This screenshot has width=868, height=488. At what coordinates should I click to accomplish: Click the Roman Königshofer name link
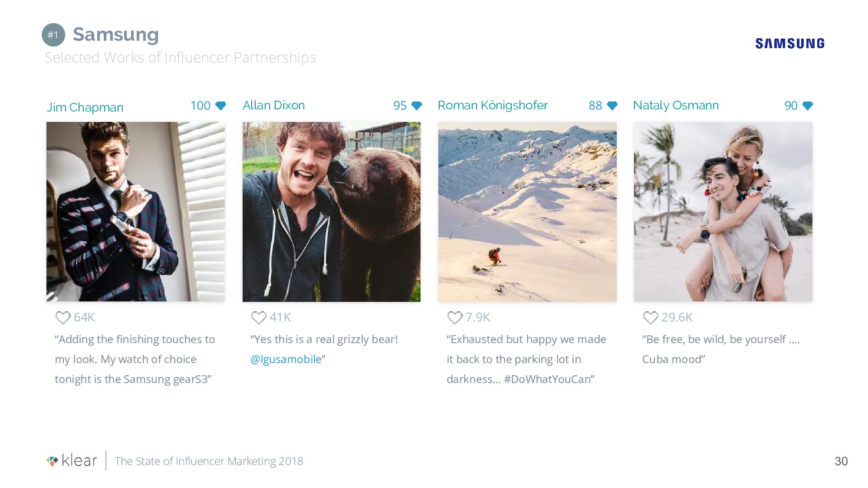coord(493,105)
